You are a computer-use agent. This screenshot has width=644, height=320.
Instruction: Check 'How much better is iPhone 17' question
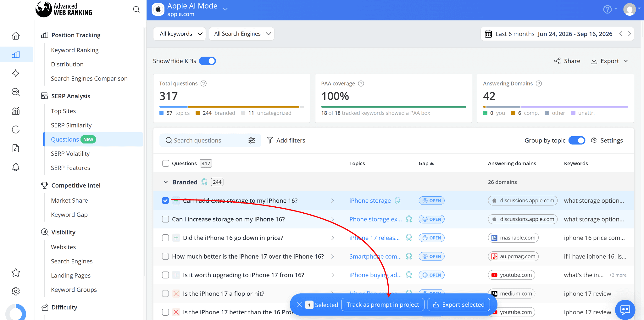point(165,256)
